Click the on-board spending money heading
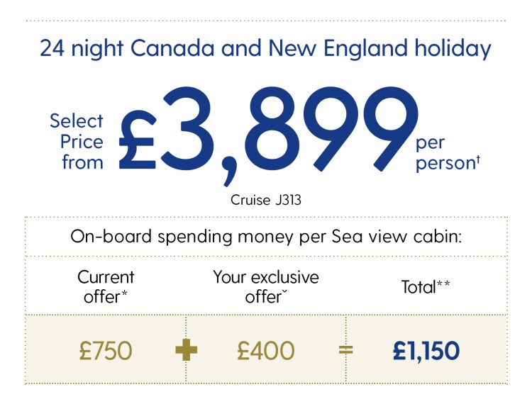 (x=266, y=237)
